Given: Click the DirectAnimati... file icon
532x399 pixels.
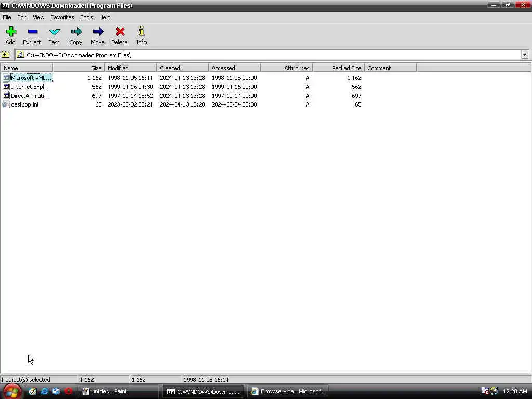Looking at the screenshot, I should click(6, 96).
